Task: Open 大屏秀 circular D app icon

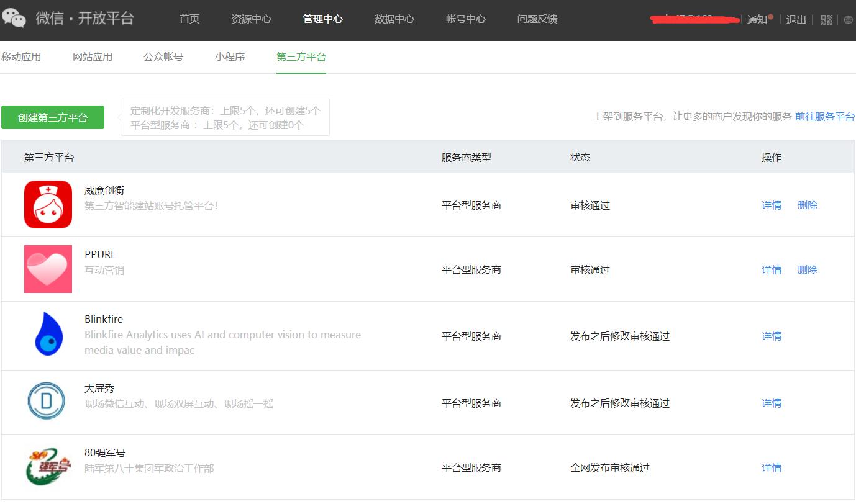Action: click(47, 400)
